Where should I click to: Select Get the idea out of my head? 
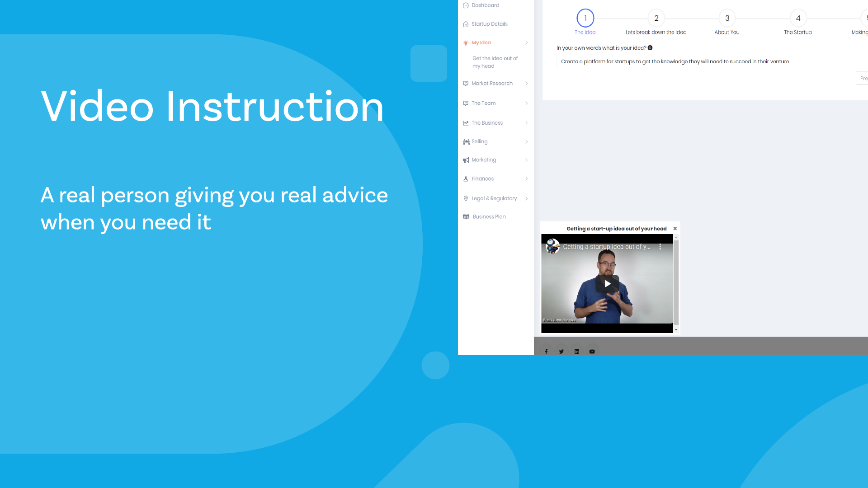click(495, 62)
